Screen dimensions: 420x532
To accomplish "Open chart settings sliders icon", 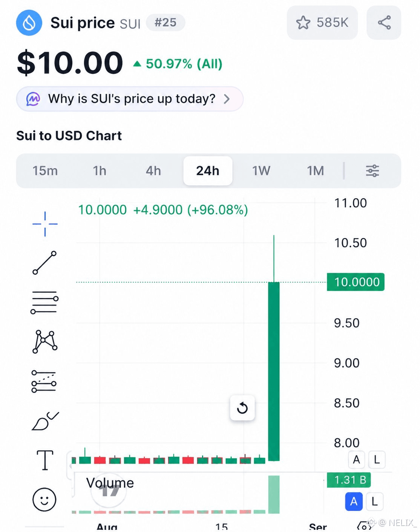I will 372,171.
